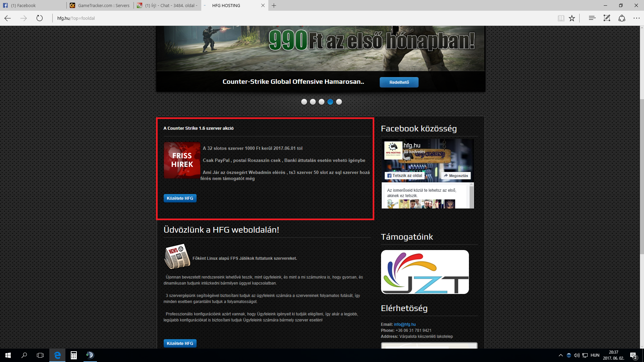Open the Share icon in Edge toolbar
The image size is (644, 362).
tap(622, 18)
